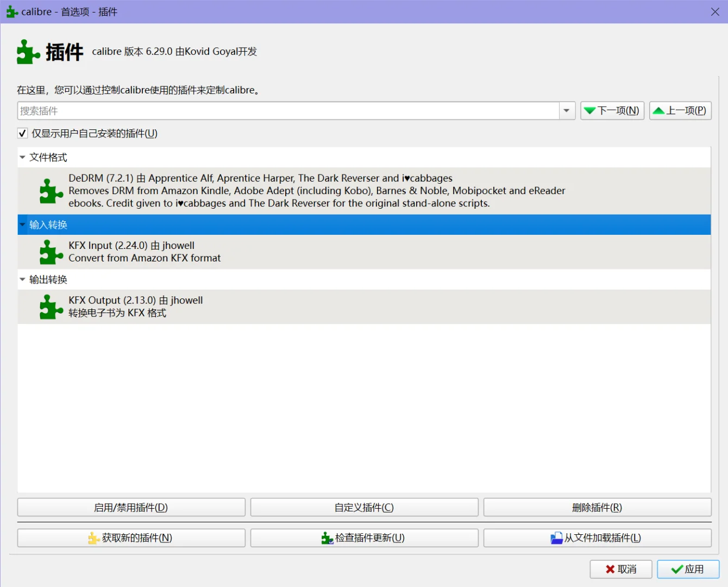728x587 pixels.
Task: Click the DeDRM plugin puzzle icon
Action: (x=52, y=191)
